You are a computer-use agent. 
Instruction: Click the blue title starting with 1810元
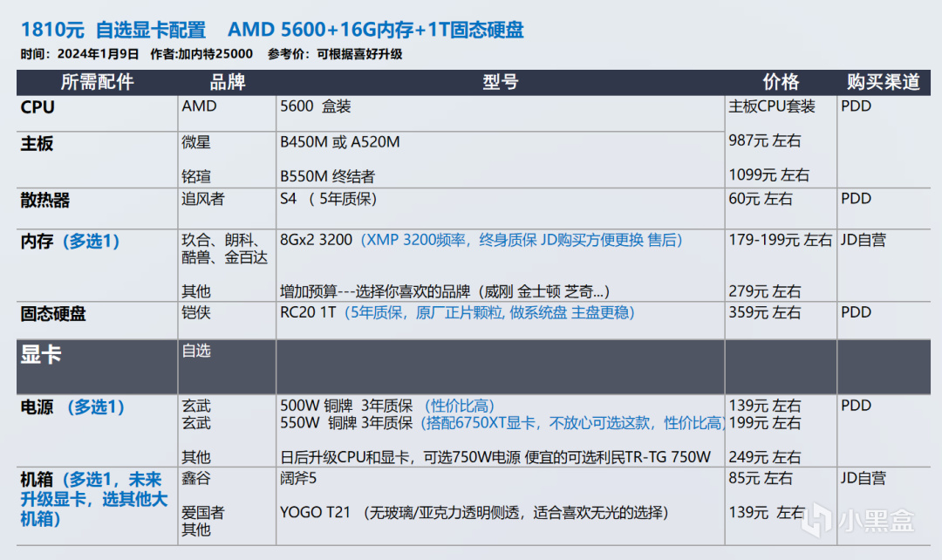(271, 30)
